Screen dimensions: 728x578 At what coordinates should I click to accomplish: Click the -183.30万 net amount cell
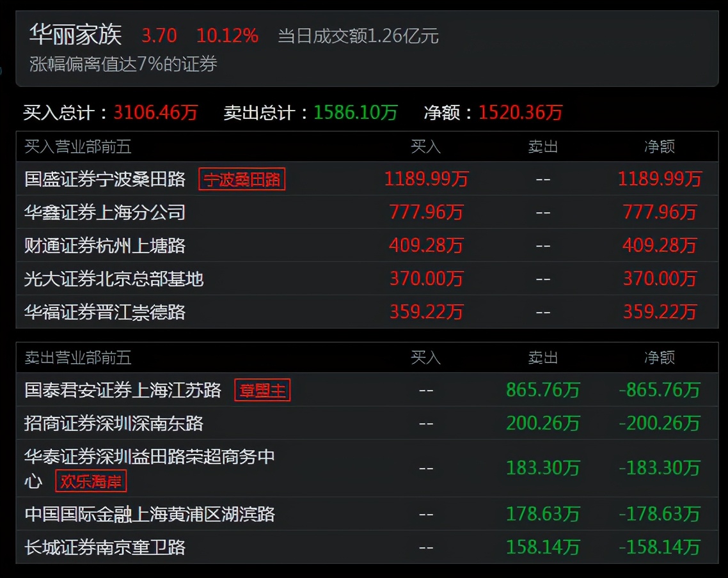tap(660, 468)
